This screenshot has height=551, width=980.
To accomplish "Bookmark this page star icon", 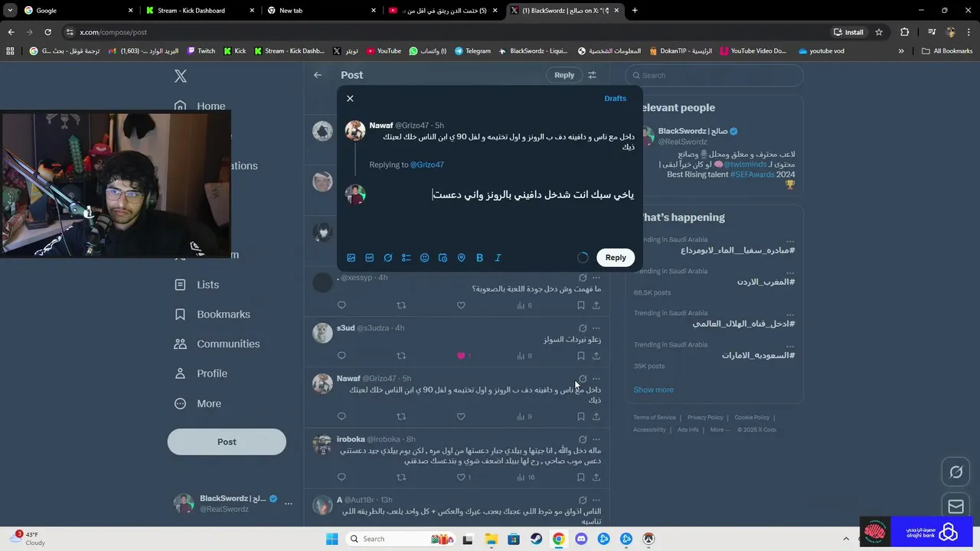I will pyautogui.click(x=879, y=32).
